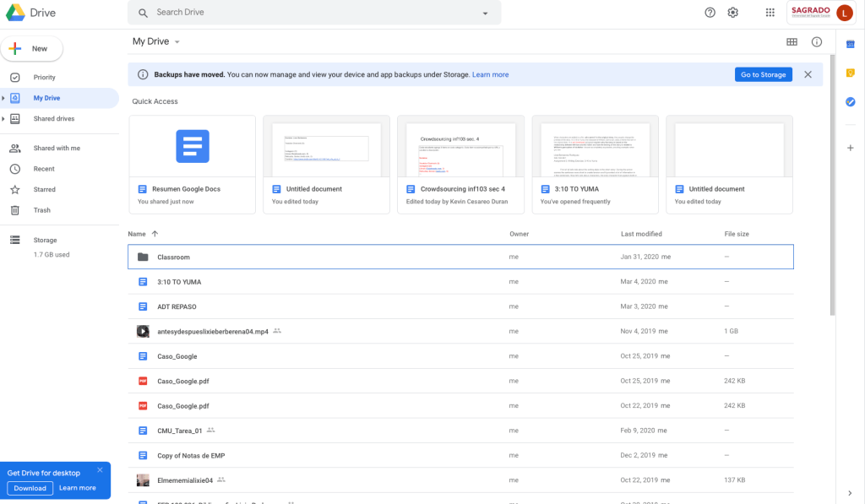The image size is (865, 504).
Task: Select the 3:10 TO YUMA list row
Action: (460, 282)
